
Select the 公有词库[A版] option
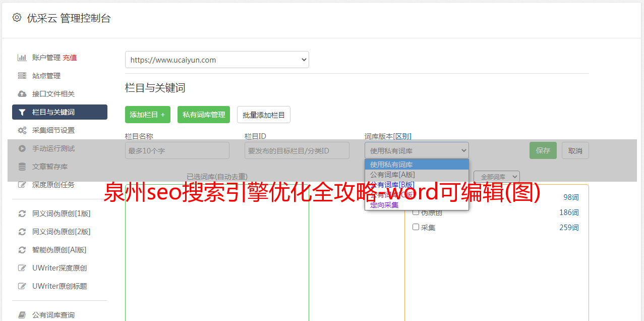pos(417,175)
